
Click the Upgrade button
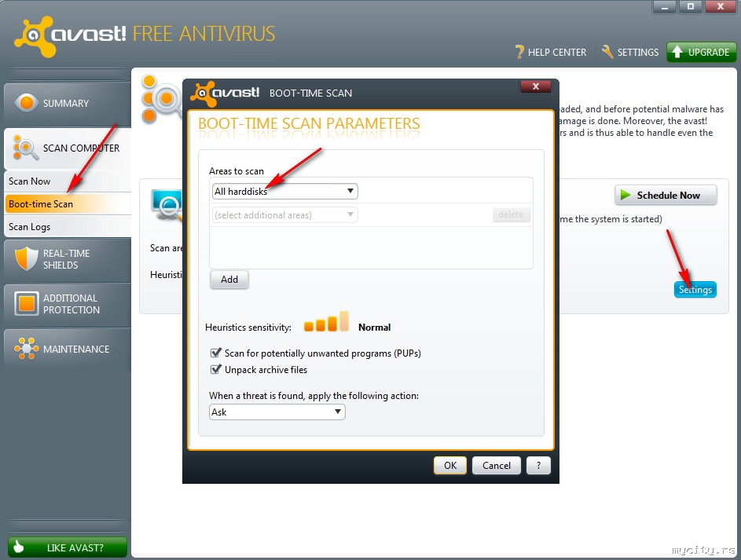[x=701, y=52]
